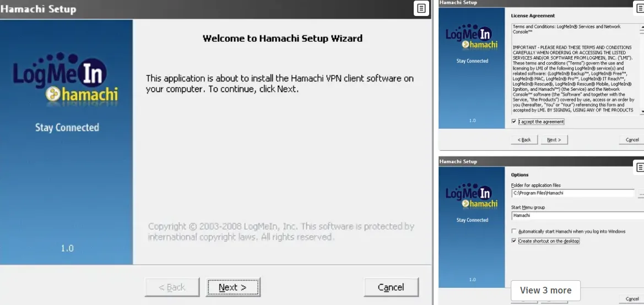The height and width of the screenshot is (305, 644).
Task: Click the caption icon on the Welcome image
Action: click(421, 8)
